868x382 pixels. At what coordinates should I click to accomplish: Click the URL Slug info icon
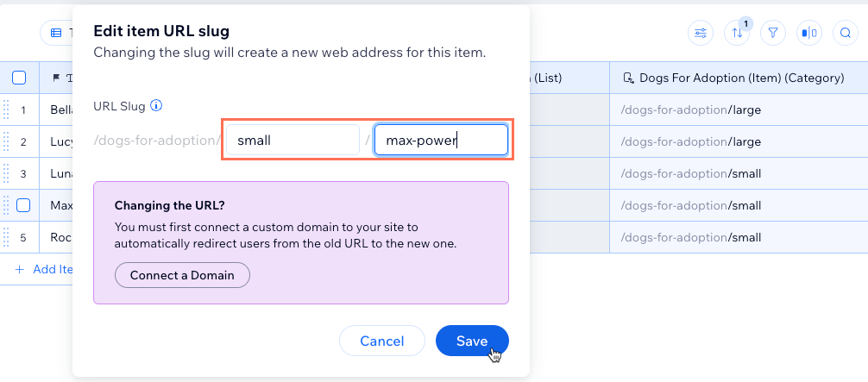156,106
